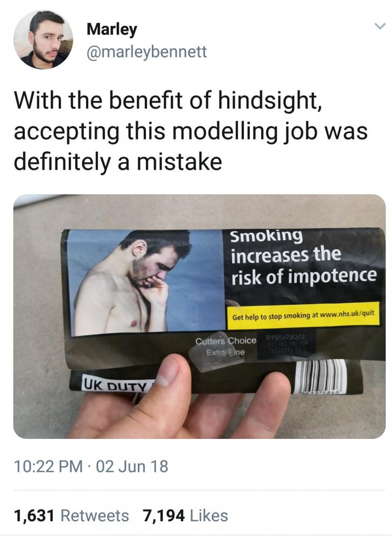Click the 02 Jun 18 date

(x=132, y=466)
